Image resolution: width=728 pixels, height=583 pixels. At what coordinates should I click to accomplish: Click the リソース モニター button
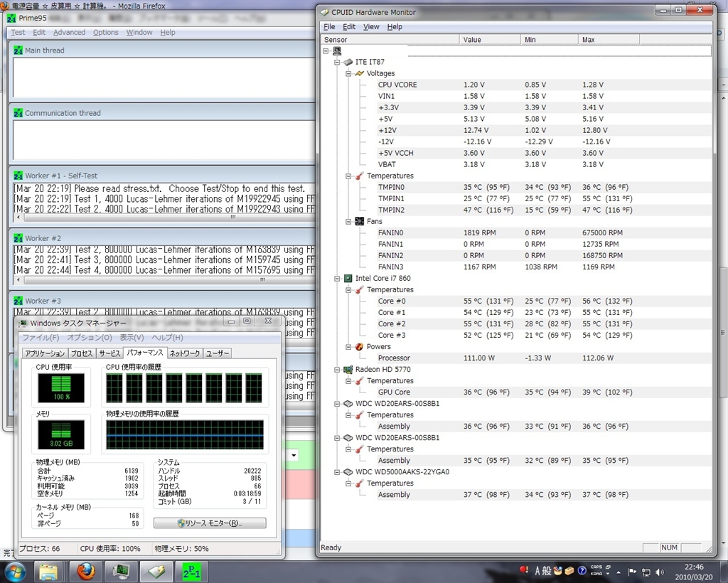pos(210,523)
